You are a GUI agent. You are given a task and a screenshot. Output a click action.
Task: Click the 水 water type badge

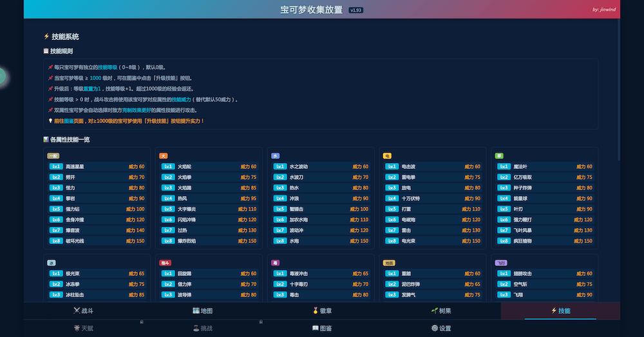[x=275, y=155]
